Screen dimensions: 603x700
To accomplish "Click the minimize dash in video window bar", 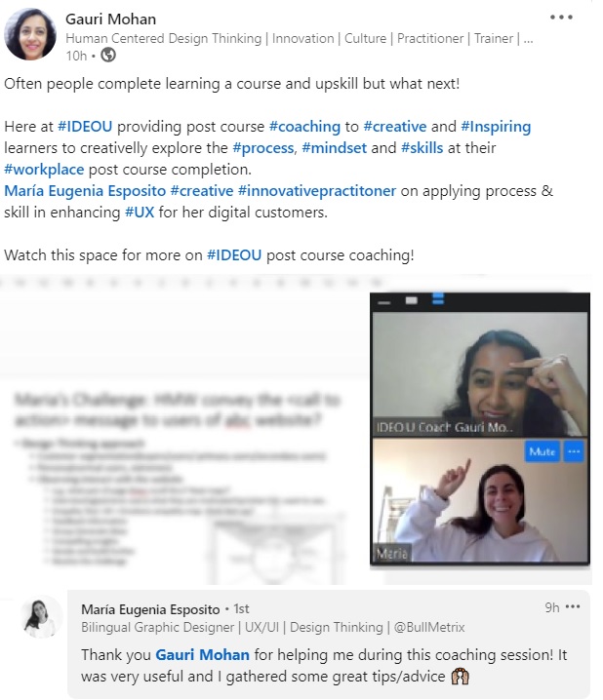I will (383, 303).
